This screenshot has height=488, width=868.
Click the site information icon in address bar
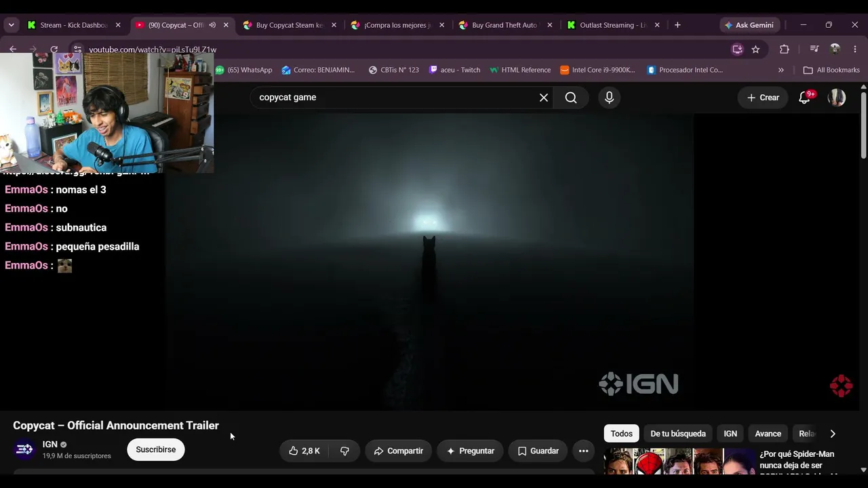(77, 49)
